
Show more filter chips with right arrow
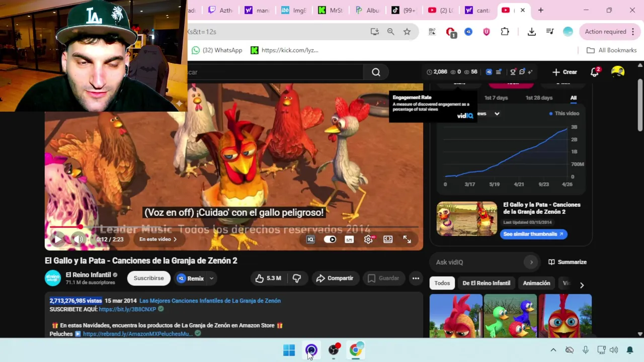pos(582,285)
